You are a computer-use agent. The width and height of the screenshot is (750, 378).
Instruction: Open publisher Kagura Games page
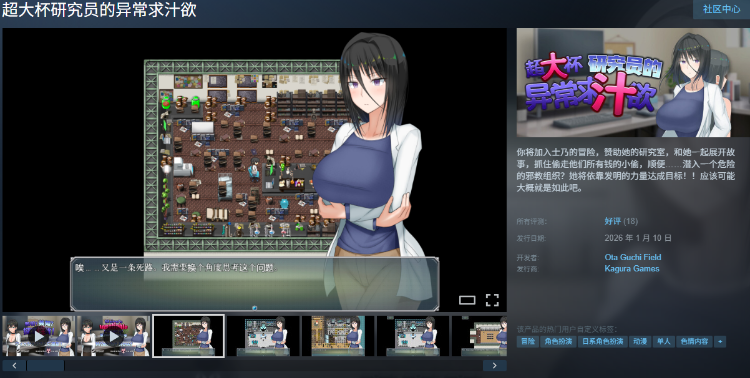(x=632, y=268)
